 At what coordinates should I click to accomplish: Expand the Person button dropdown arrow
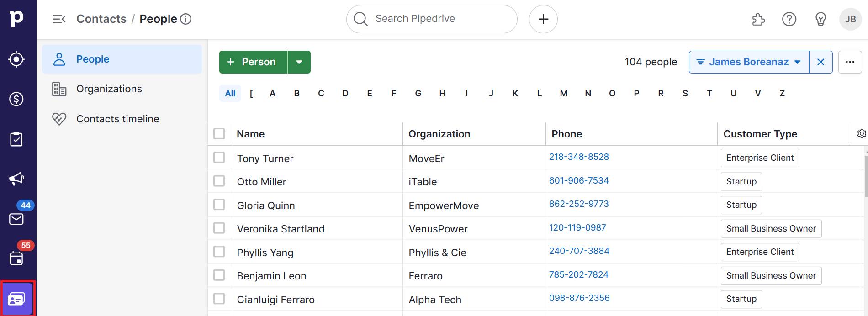(299, 62)
